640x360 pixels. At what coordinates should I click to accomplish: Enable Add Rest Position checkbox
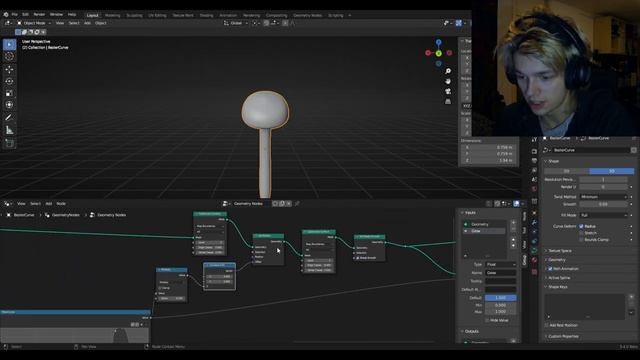[x=547, y=325]
